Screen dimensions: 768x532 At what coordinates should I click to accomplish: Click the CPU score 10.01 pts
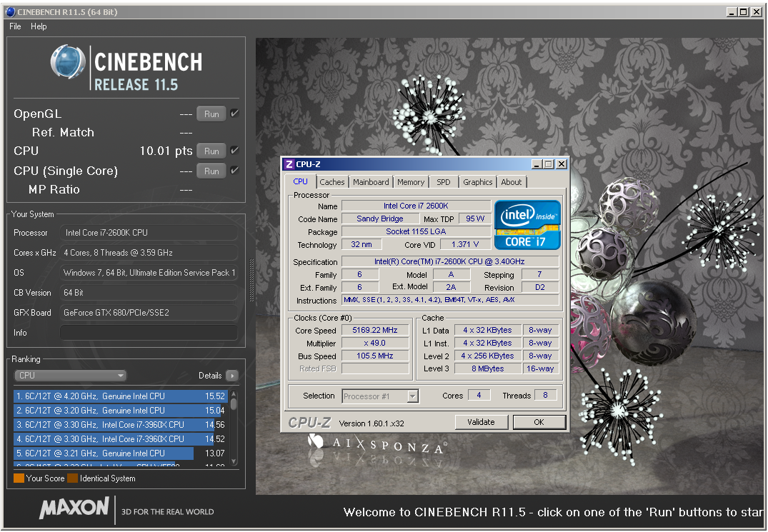[x=166, y=151]
